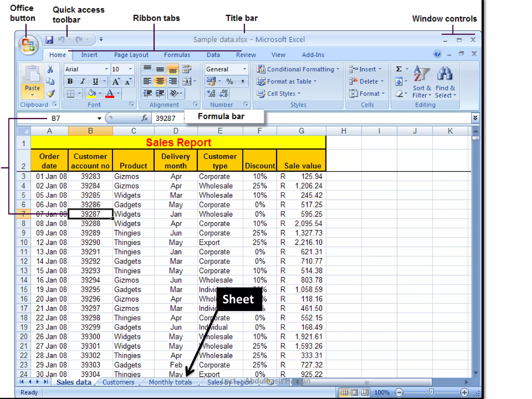Image resolution: width=532 pixels, height=399 pixels.
Task: Open the Arial font name dropdown
Action: point(106,69)
